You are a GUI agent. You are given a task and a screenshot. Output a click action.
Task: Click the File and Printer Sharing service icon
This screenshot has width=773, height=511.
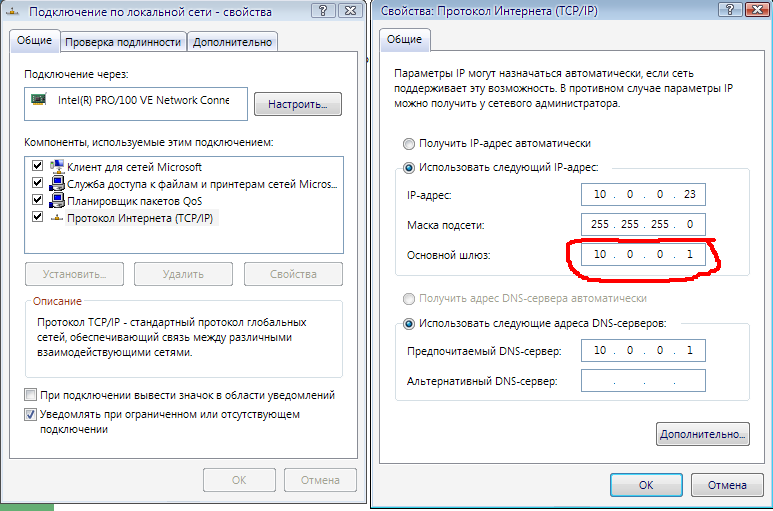point(57,184)
